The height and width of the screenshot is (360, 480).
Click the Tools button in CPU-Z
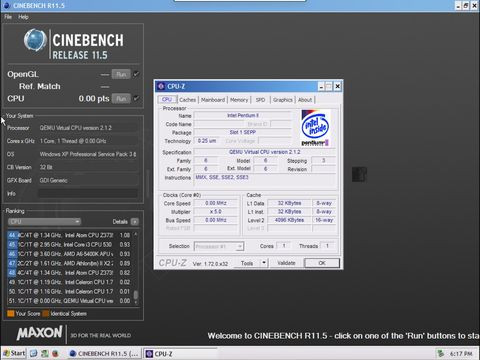(247, 263)
